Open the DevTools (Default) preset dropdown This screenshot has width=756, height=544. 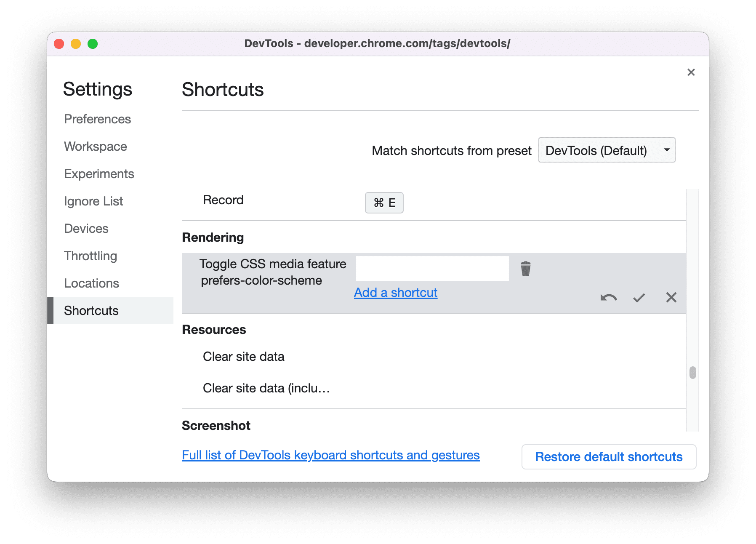point(606,150)
